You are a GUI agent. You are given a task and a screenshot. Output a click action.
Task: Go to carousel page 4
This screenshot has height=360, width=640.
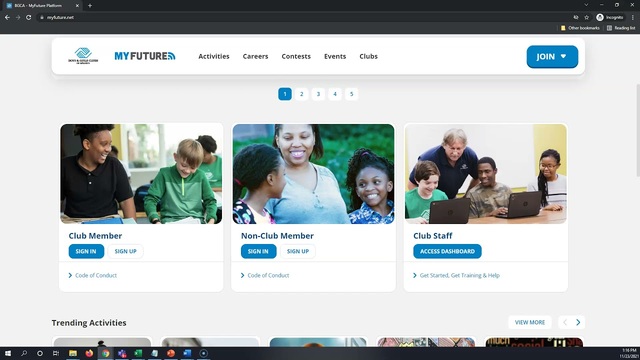(335, 94)
